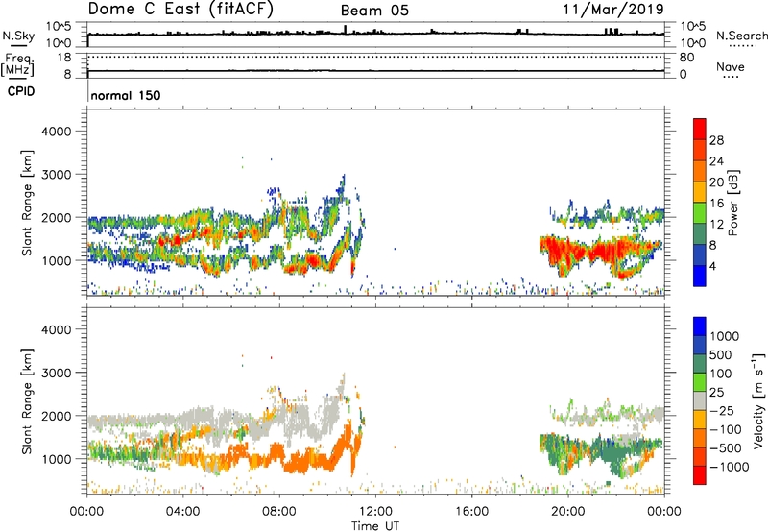The height and width of the screenshot is (532, 768).
Task: Choose the light green Velocity segment between 25 and 100
Action: 700,382
